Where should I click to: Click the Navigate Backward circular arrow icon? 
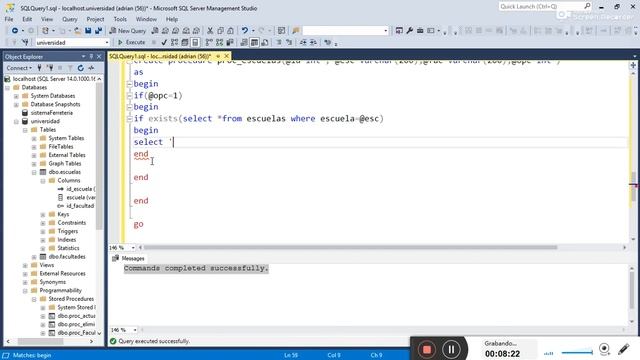[x=15, y=31]
